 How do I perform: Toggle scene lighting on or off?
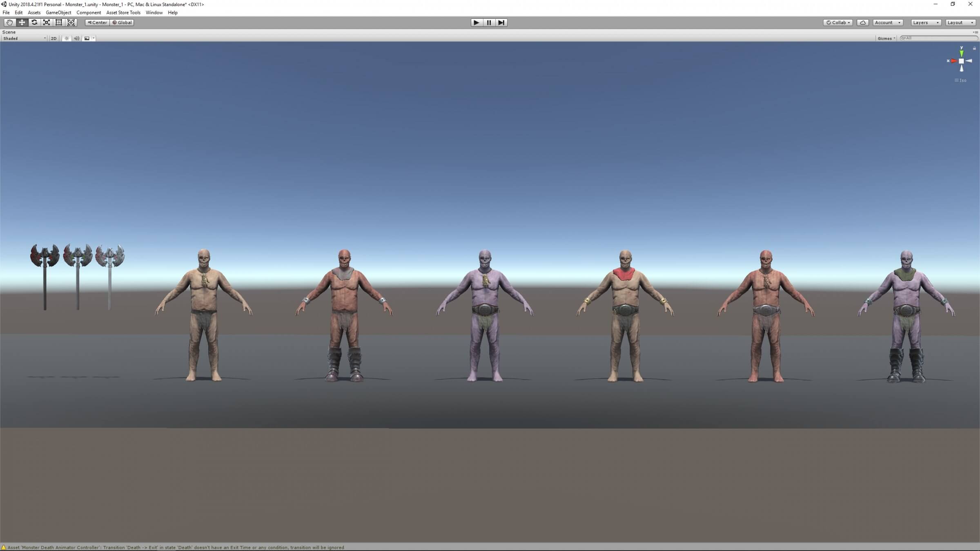pos(67,38)
